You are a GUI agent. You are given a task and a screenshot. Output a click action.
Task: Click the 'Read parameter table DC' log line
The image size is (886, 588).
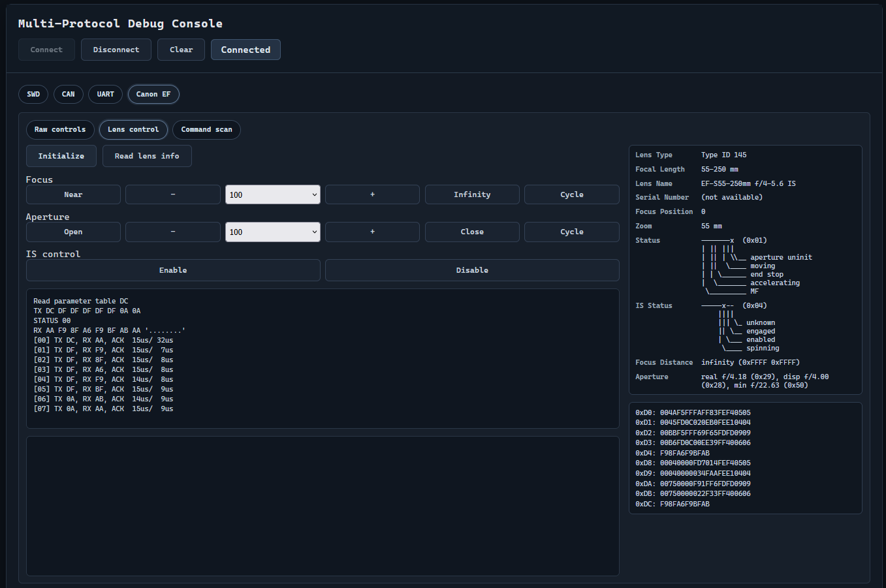click(x=81, y=302)
